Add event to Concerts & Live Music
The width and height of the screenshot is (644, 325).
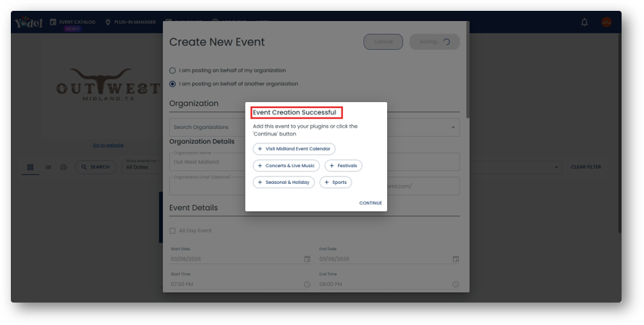(x=287, y=166)
